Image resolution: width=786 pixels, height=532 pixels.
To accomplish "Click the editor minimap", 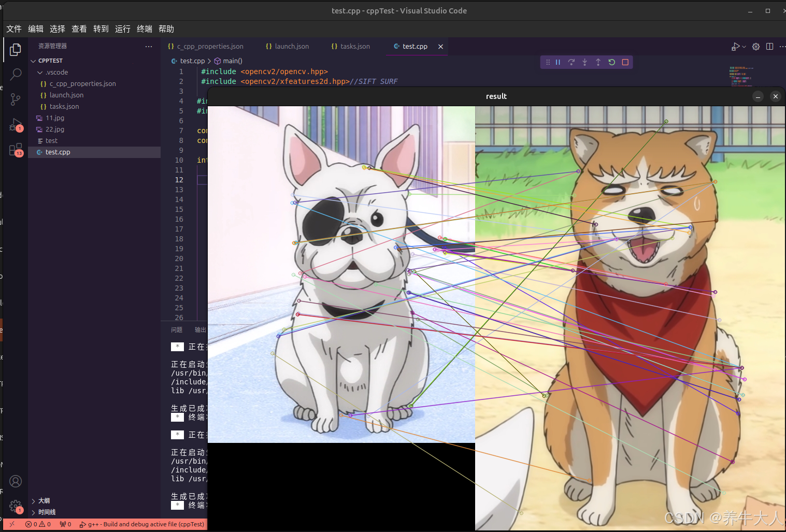I will pos(741,76).
